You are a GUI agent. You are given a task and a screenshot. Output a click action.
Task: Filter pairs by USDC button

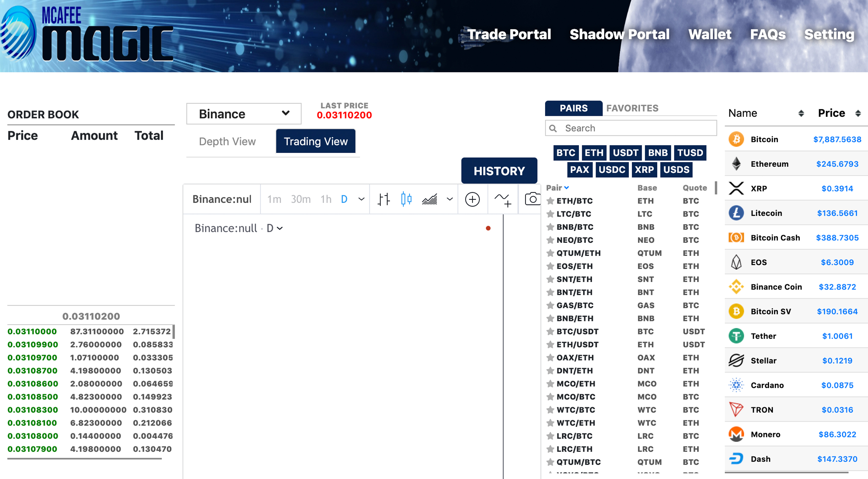pos(612,169)
